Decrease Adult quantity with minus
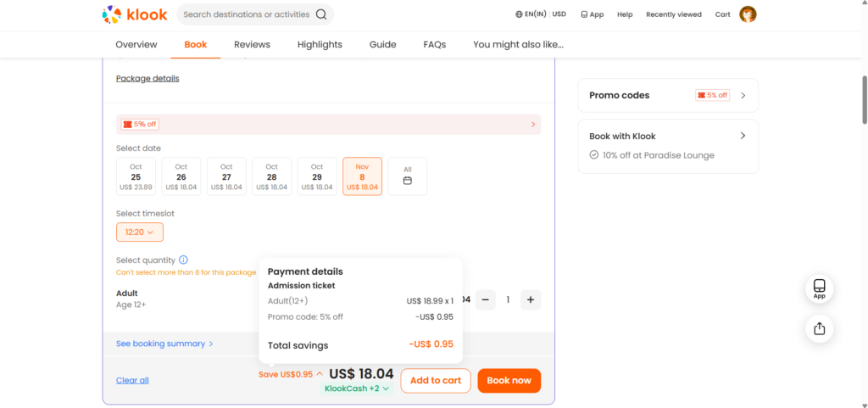The image size is (868, 408). point(486,299)
